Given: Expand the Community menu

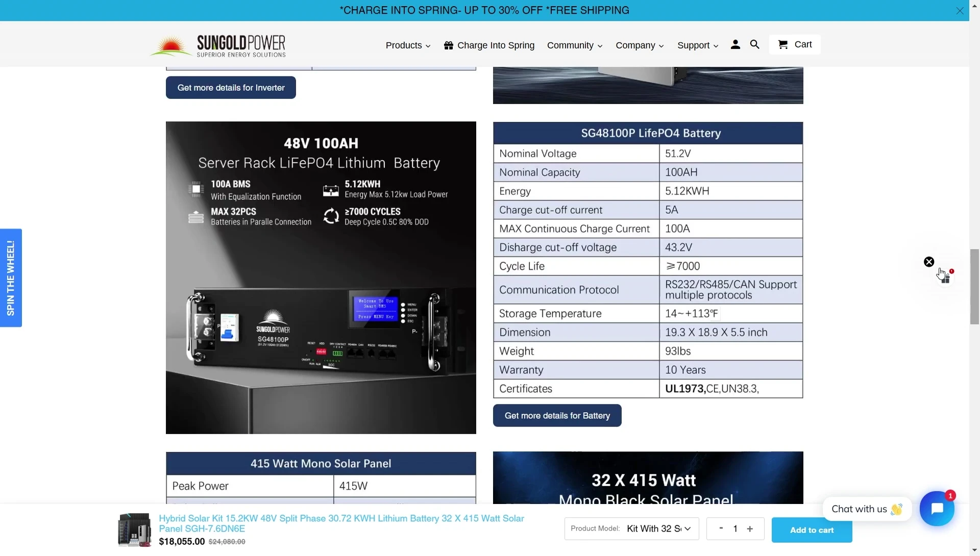Looking at the screenshot, I should [575, 45].
